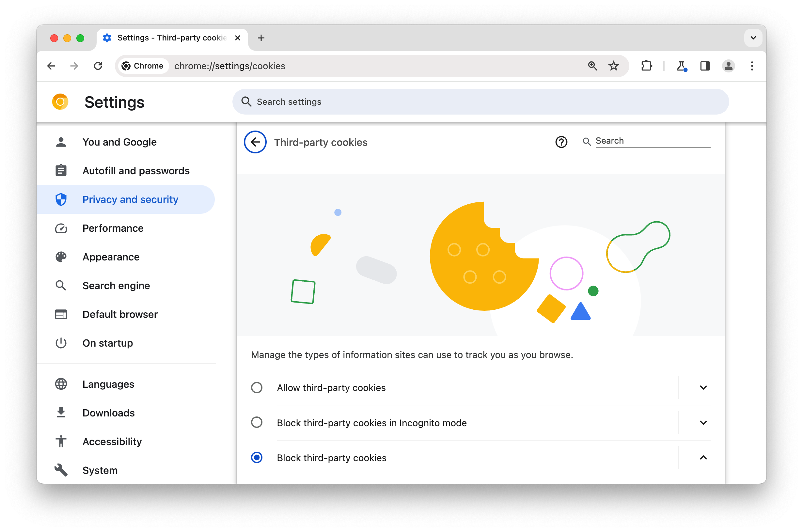Select Allow third-party cookies option
Screen dimensions: 803x532
point(257,387)
